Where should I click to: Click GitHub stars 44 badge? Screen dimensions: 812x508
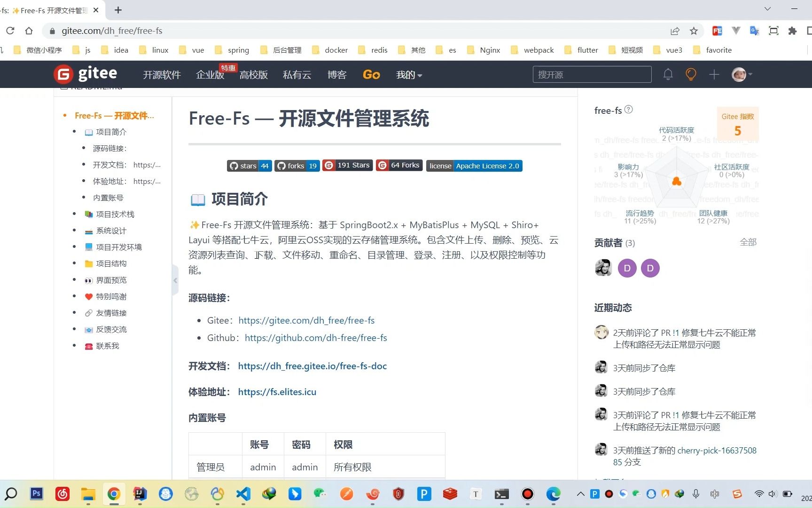tap(249, 166)
